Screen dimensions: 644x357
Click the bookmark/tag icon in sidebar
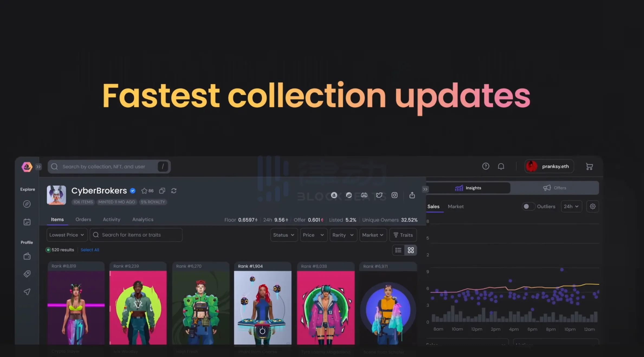(26, 273)
